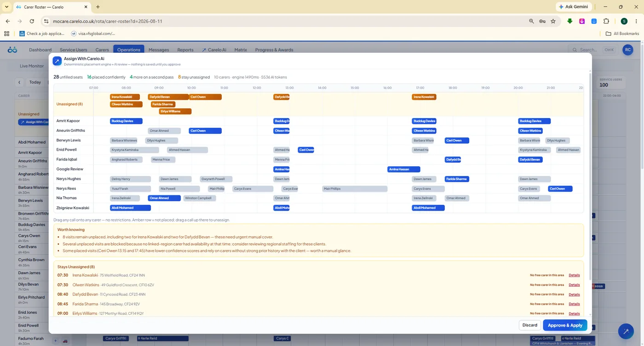Click the zoom magnifier icon in address bar
Viewport: 644px width, 346px height.
click(531, 21)
